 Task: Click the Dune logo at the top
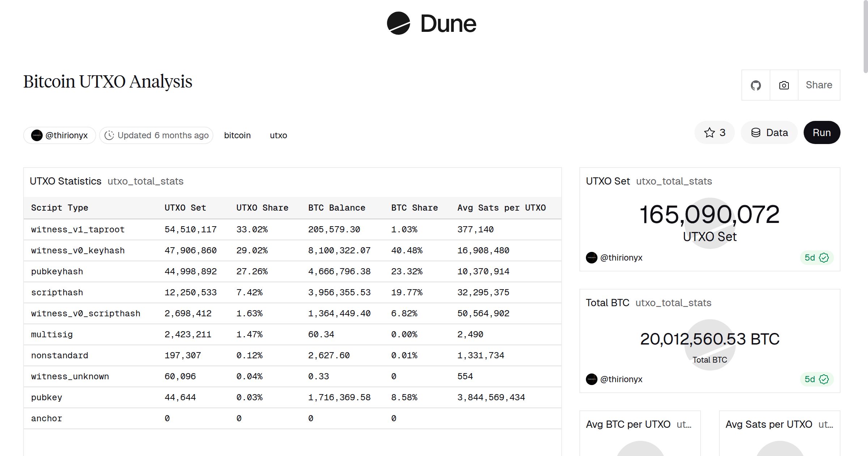click(x=432, y=24)
